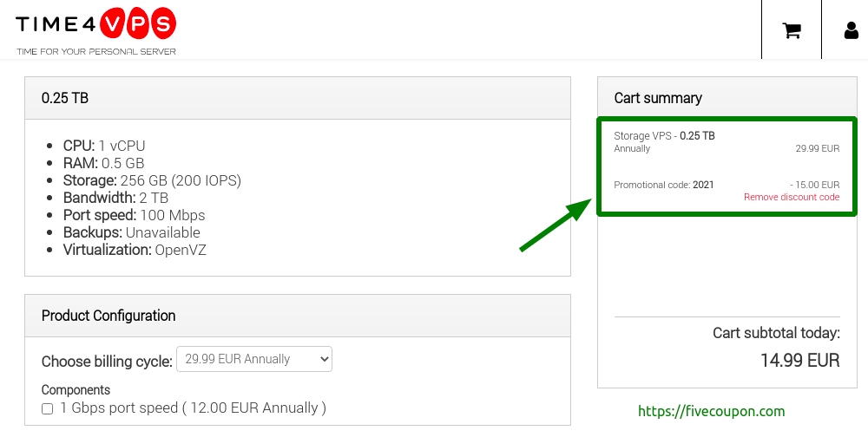Click the 29.99 EUR annual price in cart

click(818, 148)
